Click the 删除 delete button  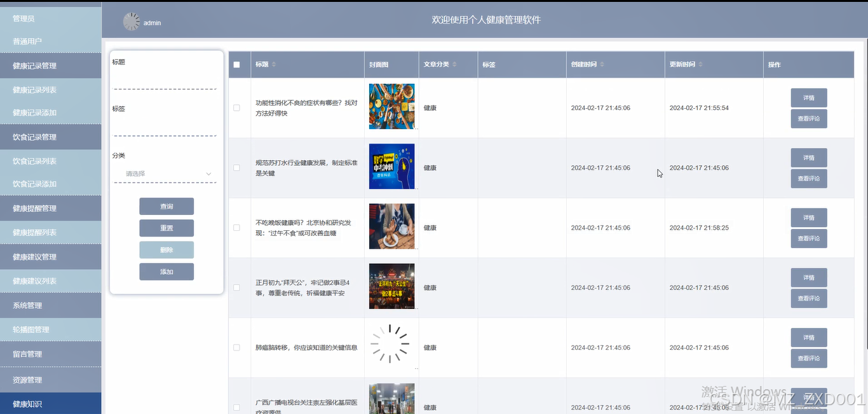166,250
